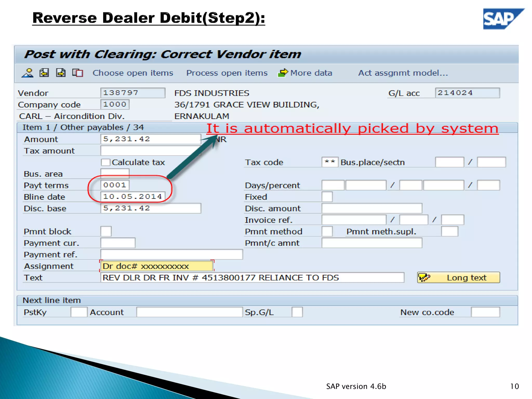Screen dimensions: 532x399
Task: Click the New co.code input field
Action: (x=486, y=312)
